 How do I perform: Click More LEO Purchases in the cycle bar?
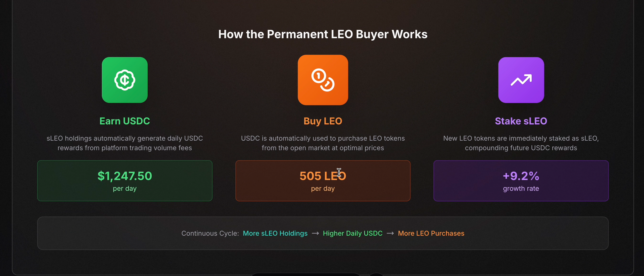pos(431,233)
